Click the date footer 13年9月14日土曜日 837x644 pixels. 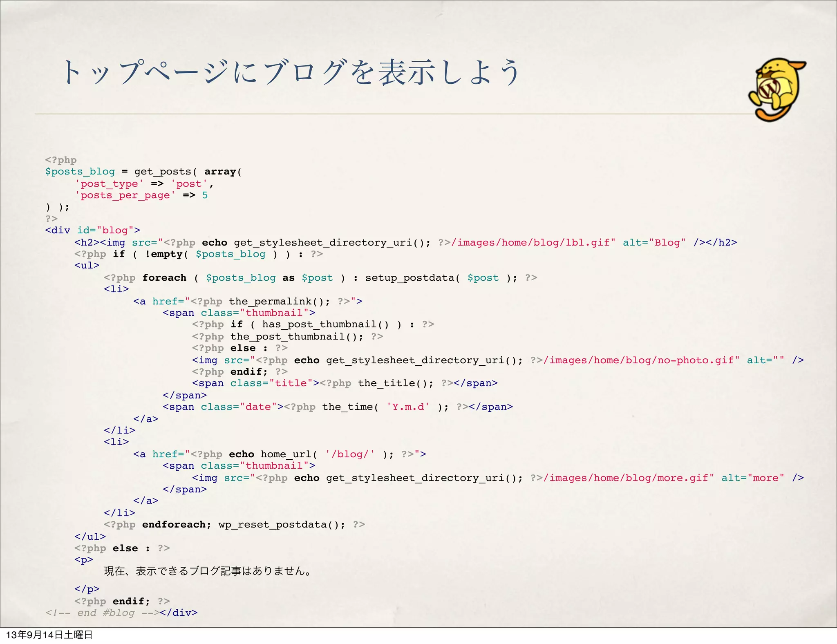pos(49,635)
